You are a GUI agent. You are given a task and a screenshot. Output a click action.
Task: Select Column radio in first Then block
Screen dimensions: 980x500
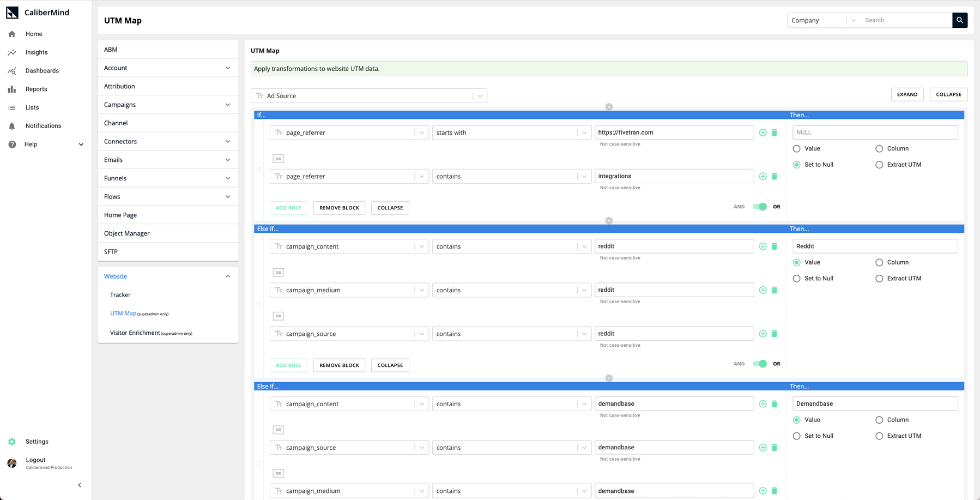(x=879, y=148)
